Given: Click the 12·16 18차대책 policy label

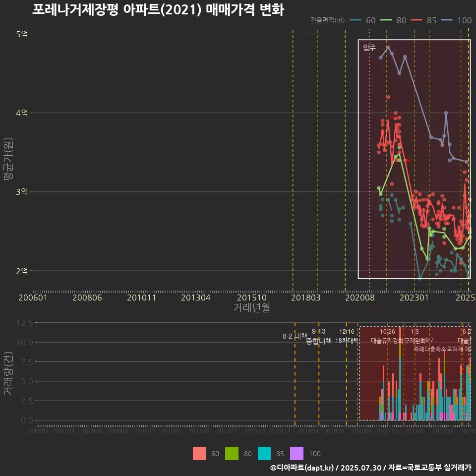Looking at the screenshot, I should pyautogui.click(x=347, y=336).
